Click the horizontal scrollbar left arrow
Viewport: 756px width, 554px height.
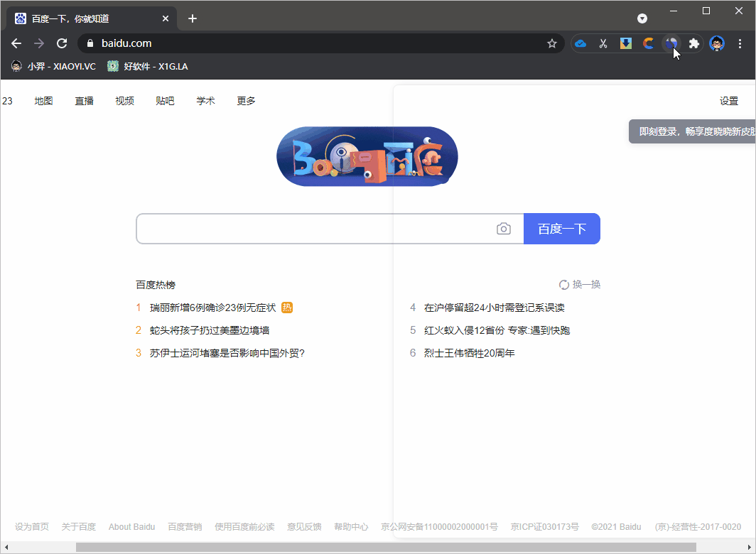point(6,547)
